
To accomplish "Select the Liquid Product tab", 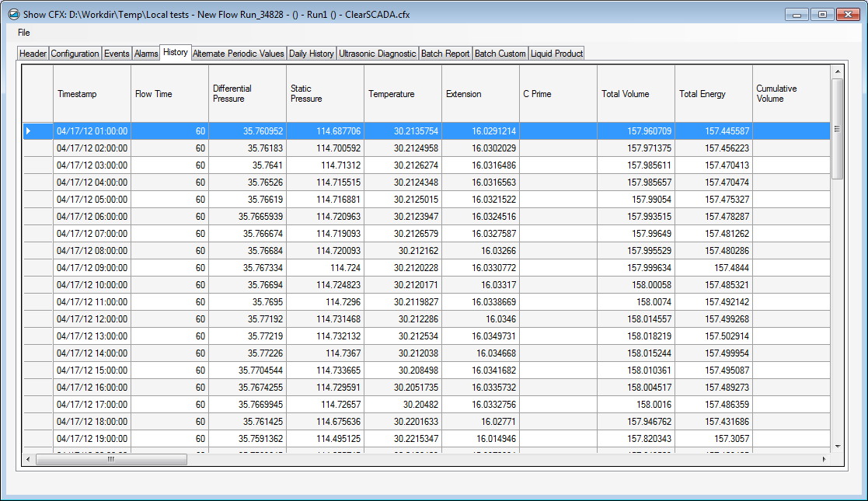I will (556, 54).
